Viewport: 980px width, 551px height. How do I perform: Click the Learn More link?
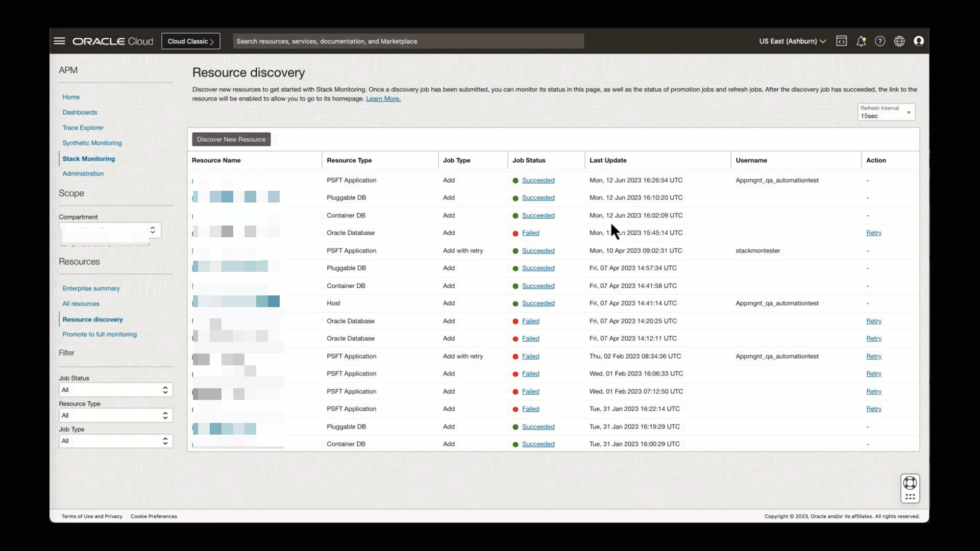(x=383, y=98)
